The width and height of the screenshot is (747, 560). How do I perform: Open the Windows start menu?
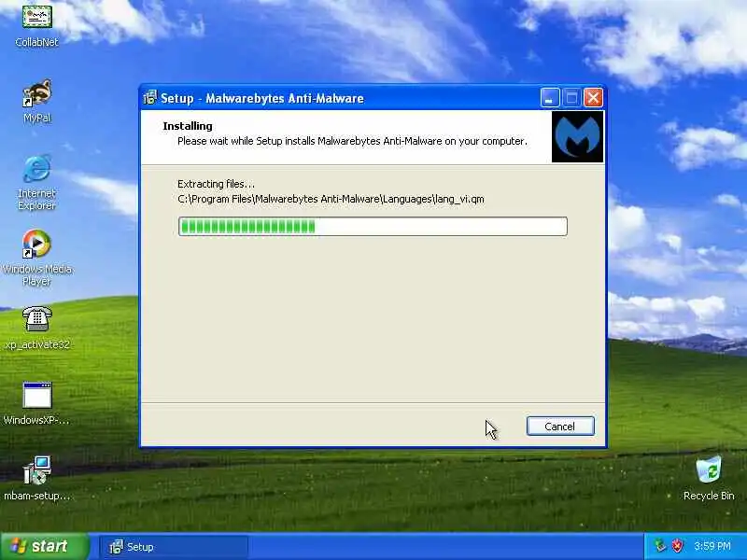44,546
